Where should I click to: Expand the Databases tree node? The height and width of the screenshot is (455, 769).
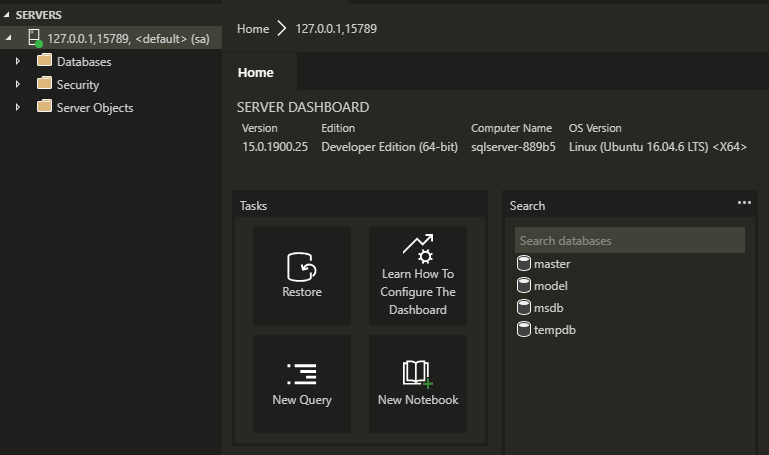point(18,61)
